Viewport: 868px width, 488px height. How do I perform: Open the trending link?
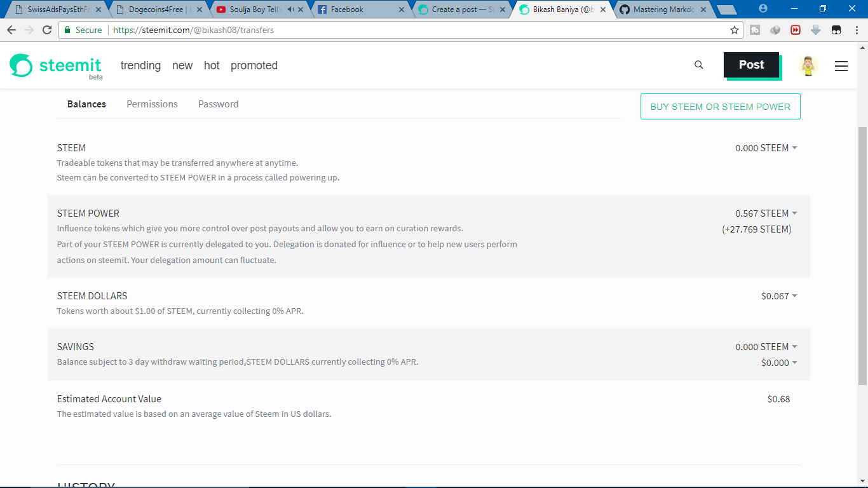pyautogui.click(x=140, y=65)
